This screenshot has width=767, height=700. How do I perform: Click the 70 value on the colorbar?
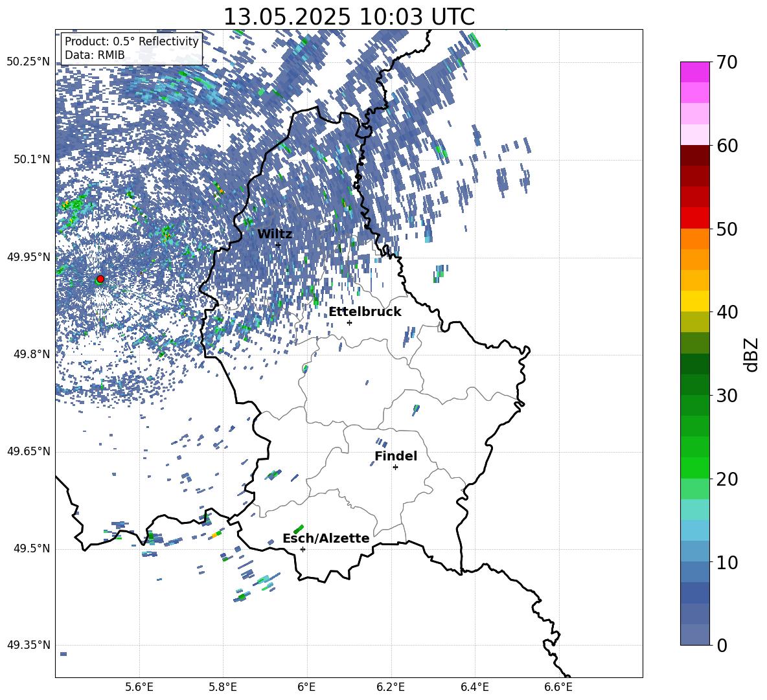tap(727, 63)
